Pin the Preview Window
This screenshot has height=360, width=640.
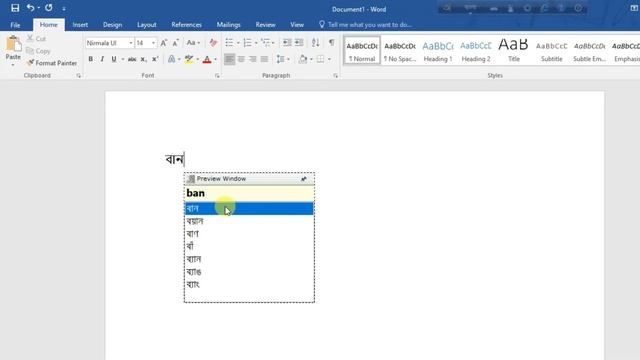click(304, 179)
